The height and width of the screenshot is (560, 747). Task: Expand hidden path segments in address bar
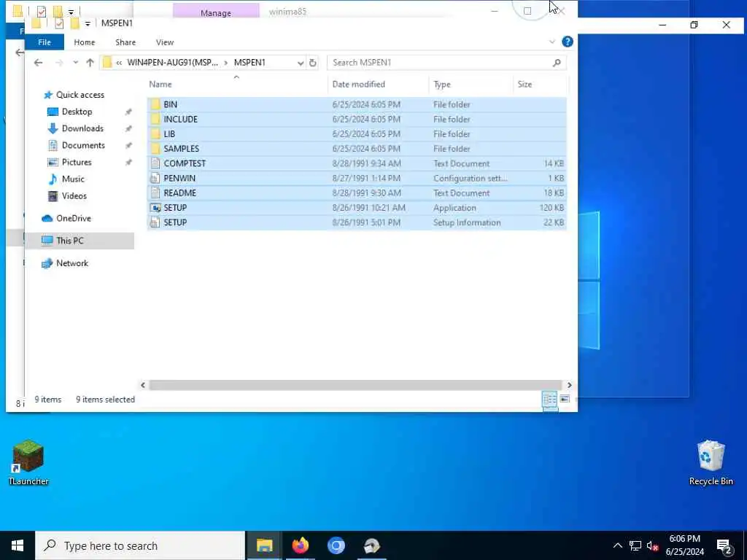tap(119, 63)
